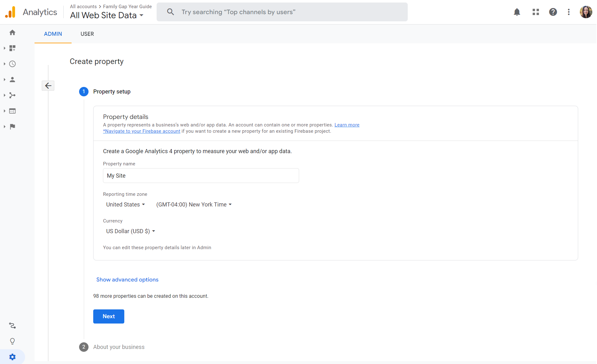Select the ADMIN tab
Screen dimensions: 597x364
tap(53, 34)
